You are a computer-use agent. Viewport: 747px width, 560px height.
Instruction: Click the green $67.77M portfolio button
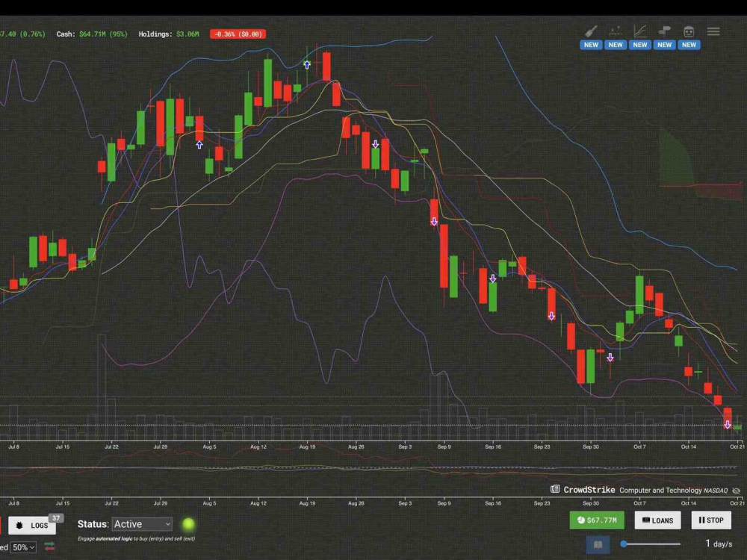[x=597, y=520]
